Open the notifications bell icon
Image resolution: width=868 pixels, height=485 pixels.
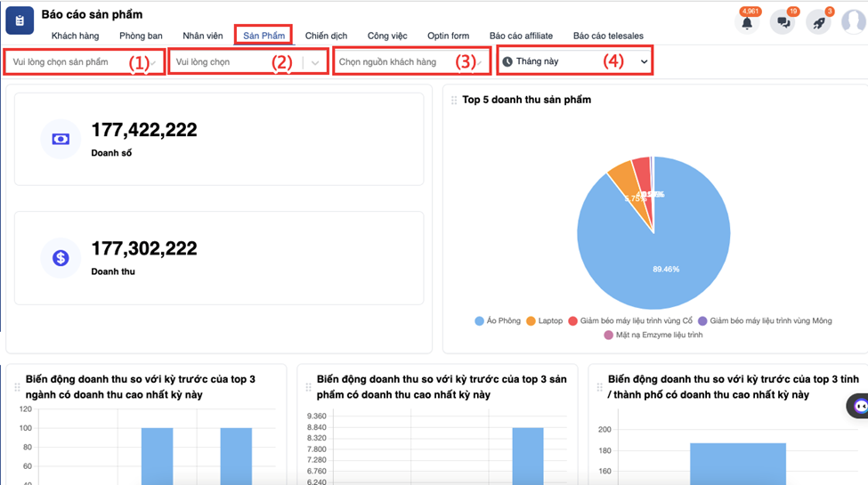pos(747,23)
